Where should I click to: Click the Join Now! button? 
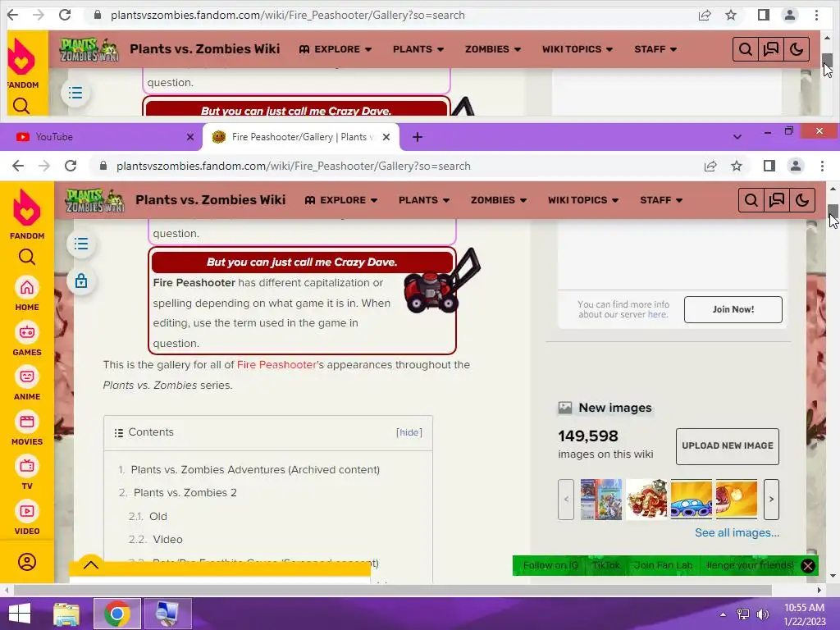(733, 309)
